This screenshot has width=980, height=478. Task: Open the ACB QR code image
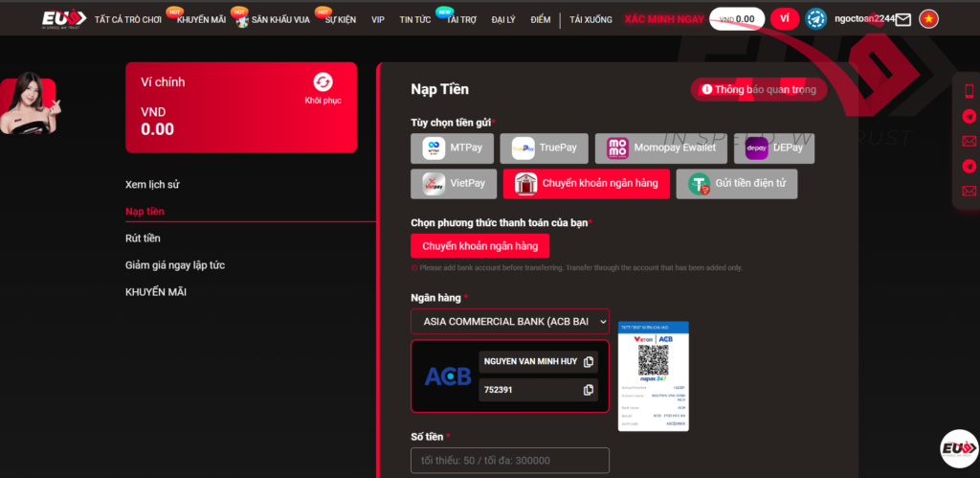tap(653, 376)
